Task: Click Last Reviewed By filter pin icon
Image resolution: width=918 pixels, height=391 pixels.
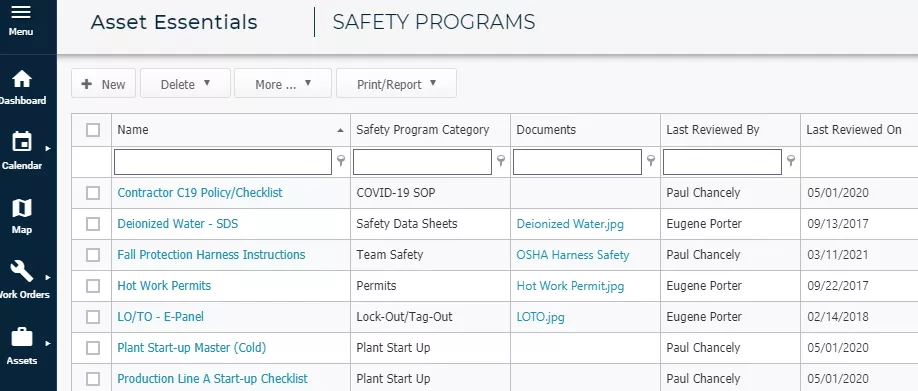Action: click(x=790, y=161)
